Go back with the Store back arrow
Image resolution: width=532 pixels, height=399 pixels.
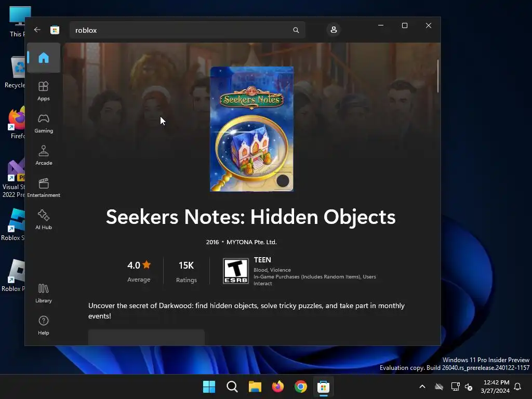pyautogui.click(x=37, y=30)
